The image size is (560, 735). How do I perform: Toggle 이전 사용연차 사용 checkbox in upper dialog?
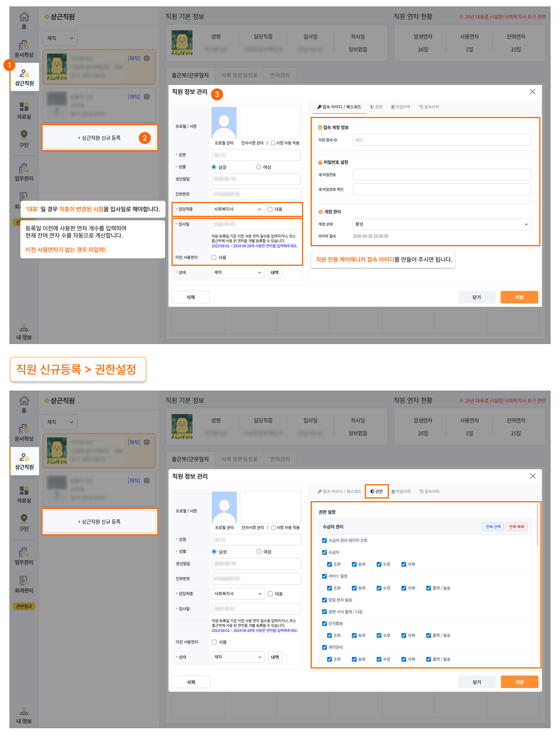[x=214, y=258]
